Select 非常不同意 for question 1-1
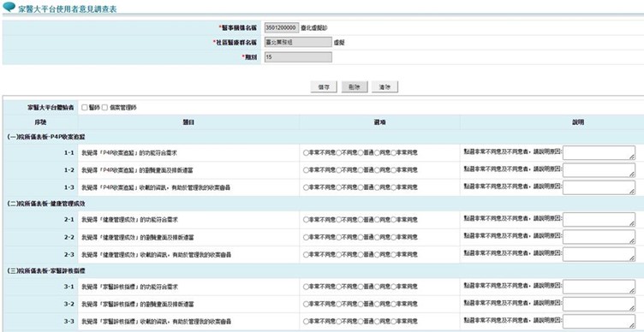Viewport: 644px width, 332px height. click(x=306, y=152)
